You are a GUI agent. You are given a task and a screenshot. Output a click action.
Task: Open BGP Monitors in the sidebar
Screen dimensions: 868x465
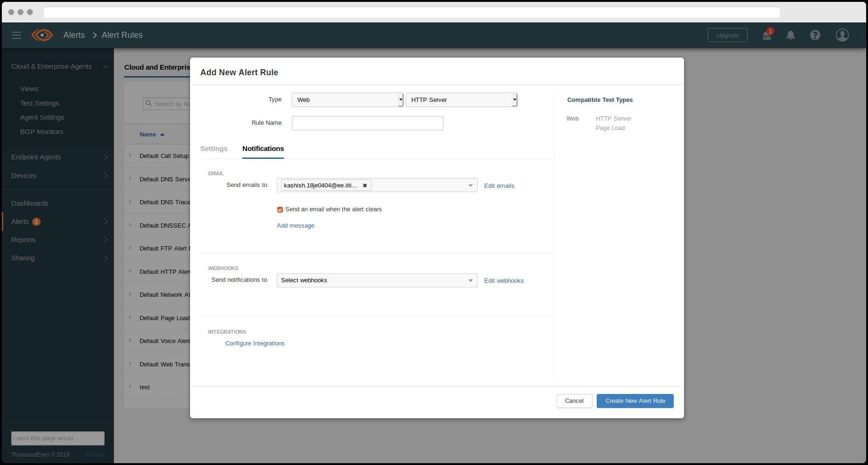(x=42, y=132)
